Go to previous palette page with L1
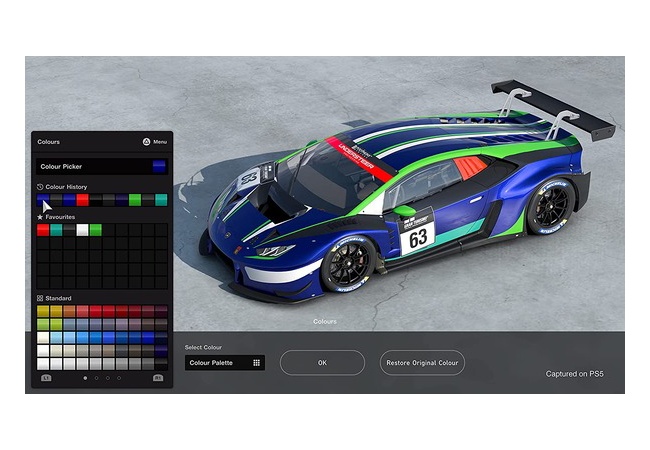 [46, 378]
